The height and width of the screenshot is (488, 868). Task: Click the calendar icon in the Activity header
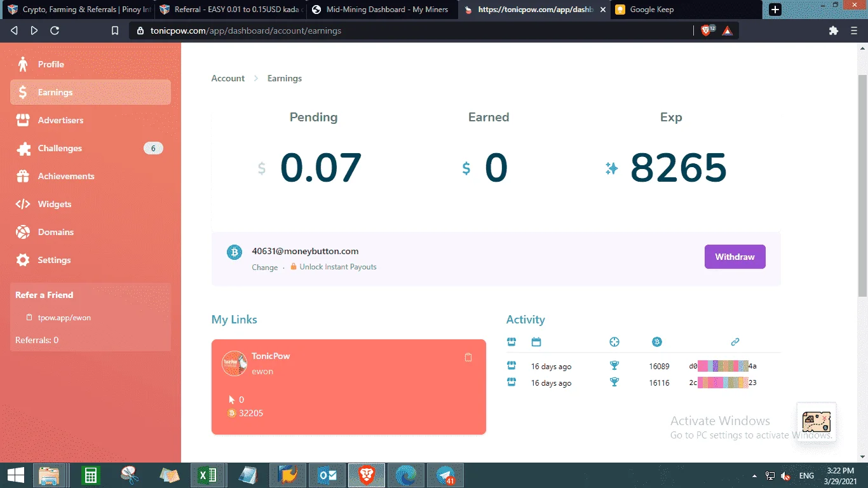[536, 342]
